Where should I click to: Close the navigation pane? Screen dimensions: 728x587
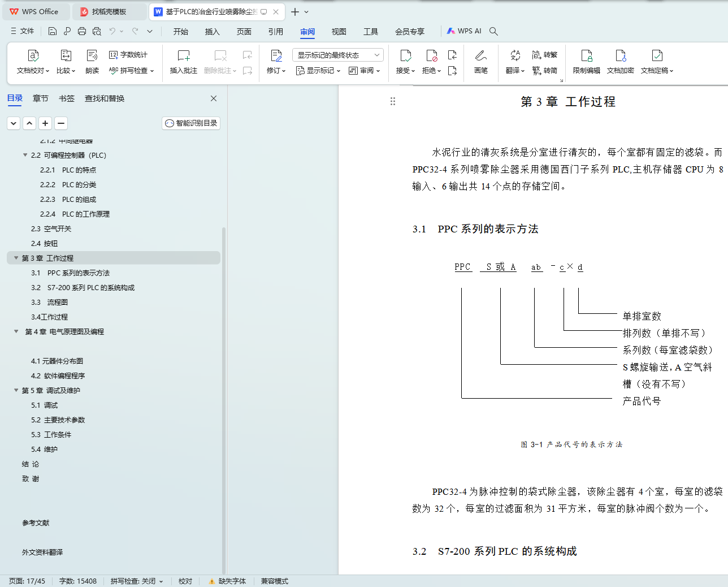214,98
